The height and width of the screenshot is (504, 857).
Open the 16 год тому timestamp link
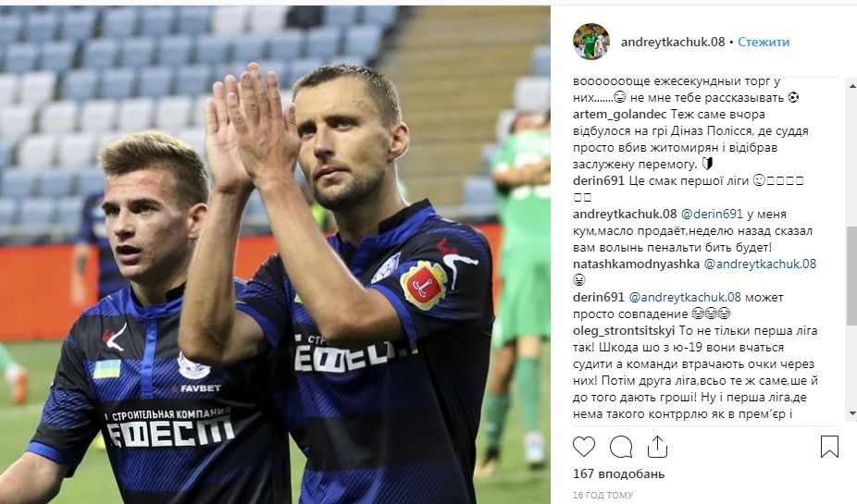[602, 496]
